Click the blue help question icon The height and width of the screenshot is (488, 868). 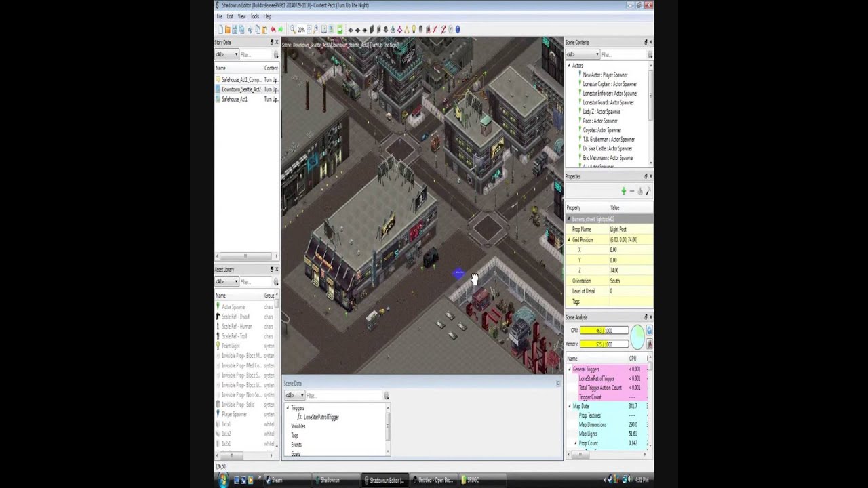pyautogui.click(x=458, y=30)
